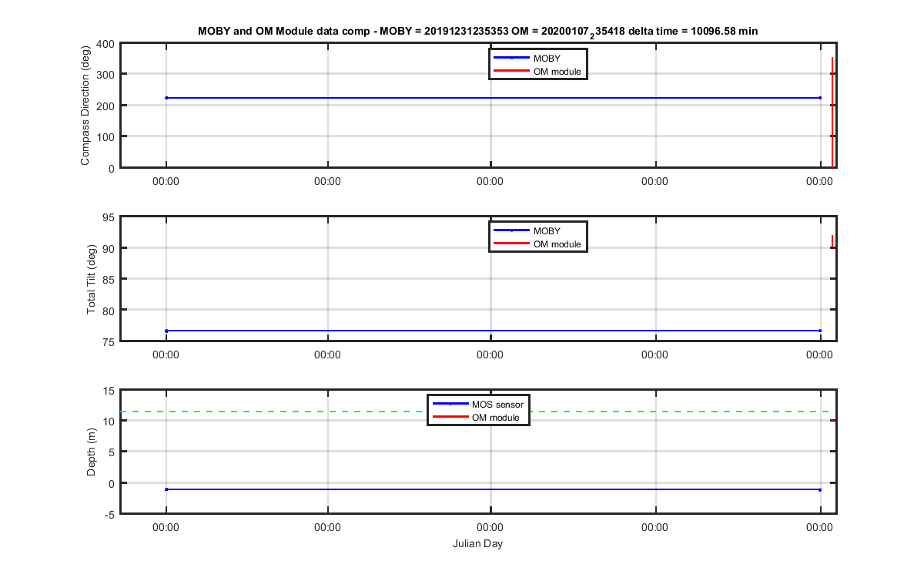The image size is (924, 578).
Task: Click blue line sample beside 'MOS sensor' legend entry
Action: point(450,404)
